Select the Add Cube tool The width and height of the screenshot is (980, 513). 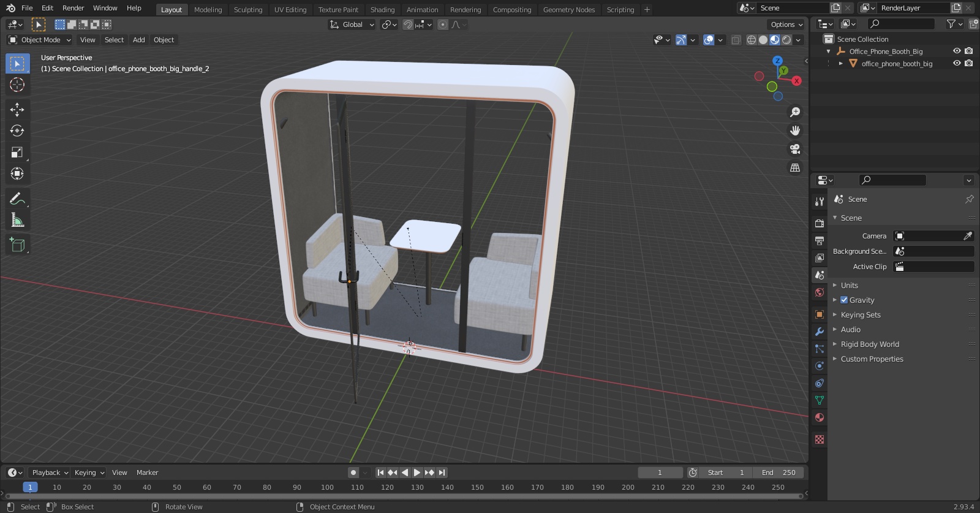point(17,245)
